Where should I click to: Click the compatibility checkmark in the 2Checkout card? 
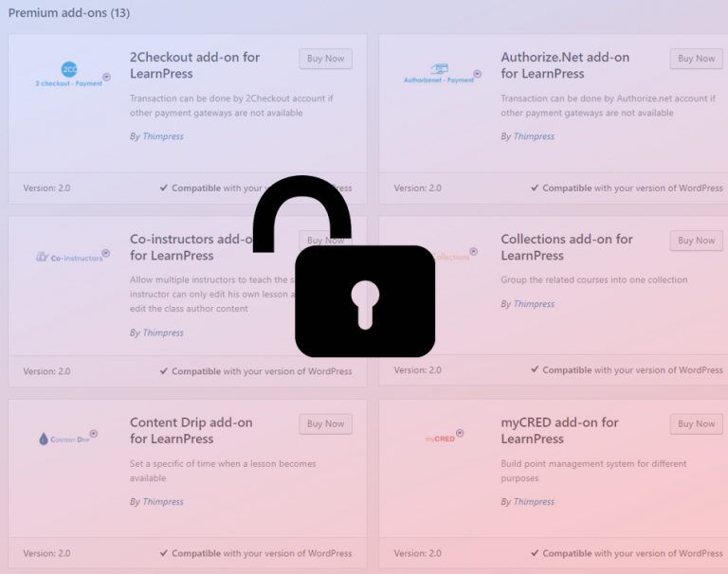(164, 188)
